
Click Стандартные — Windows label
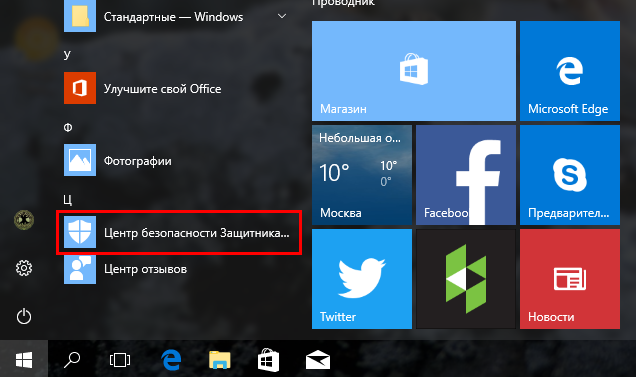pos(174,17)
